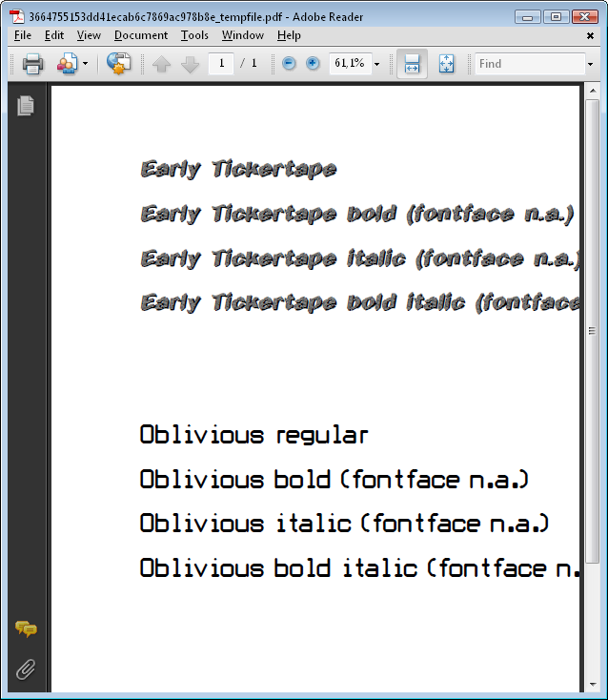Open the Comments panel in sidebar
The height and width of the screenshot is (700, 608).
[26, 629]
